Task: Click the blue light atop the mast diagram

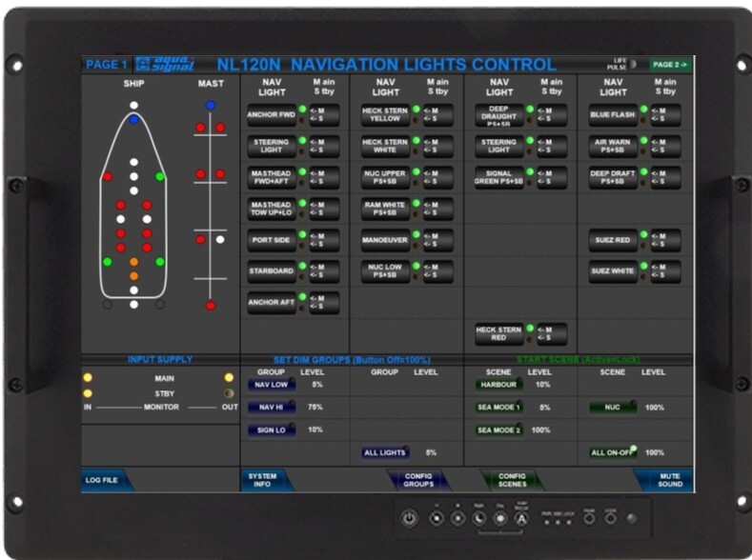Action: (211, 106)
